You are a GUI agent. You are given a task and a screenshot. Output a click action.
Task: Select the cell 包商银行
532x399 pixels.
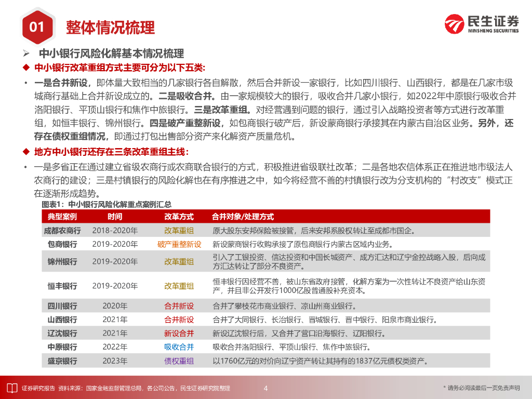click(62, 244)
